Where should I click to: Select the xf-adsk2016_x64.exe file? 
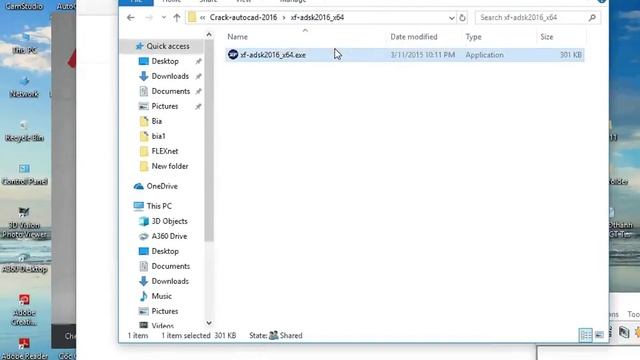pos(404,55)
